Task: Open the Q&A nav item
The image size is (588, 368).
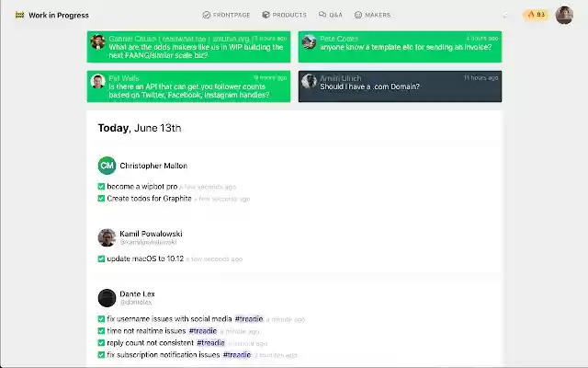Action: pos(331,15)
